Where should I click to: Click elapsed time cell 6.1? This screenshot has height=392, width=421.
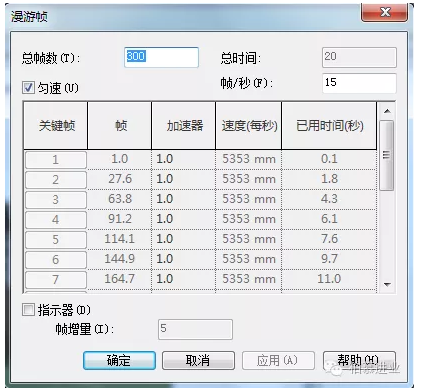pyautogui.click(x=329, y=219)
